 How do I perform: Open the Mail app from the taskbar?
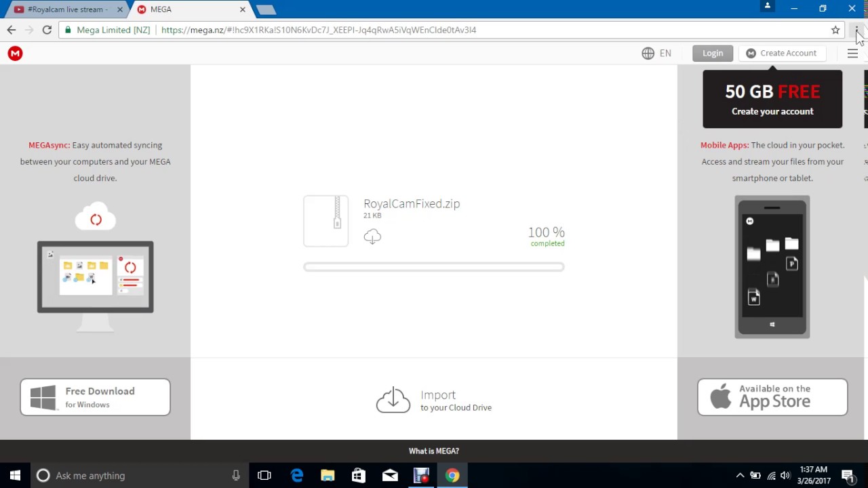390,476
